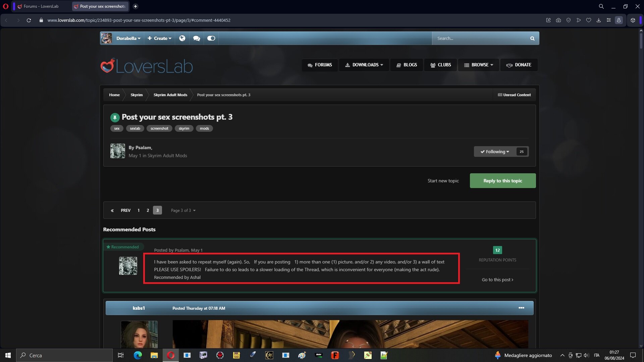
Task: Launch Microsoft Edge from taskbar
Action: pyautogui.click(x=138, y=355)
